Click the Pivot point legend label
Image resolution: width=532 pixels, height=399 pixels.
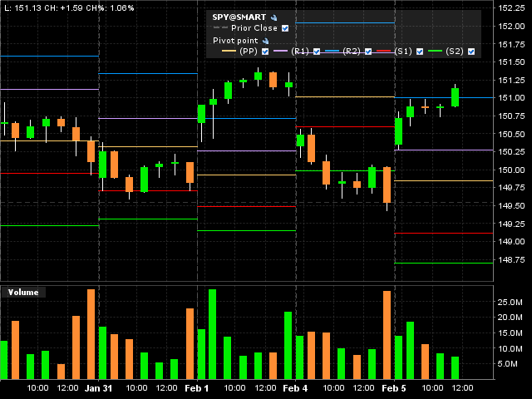[x=235, y=41]
